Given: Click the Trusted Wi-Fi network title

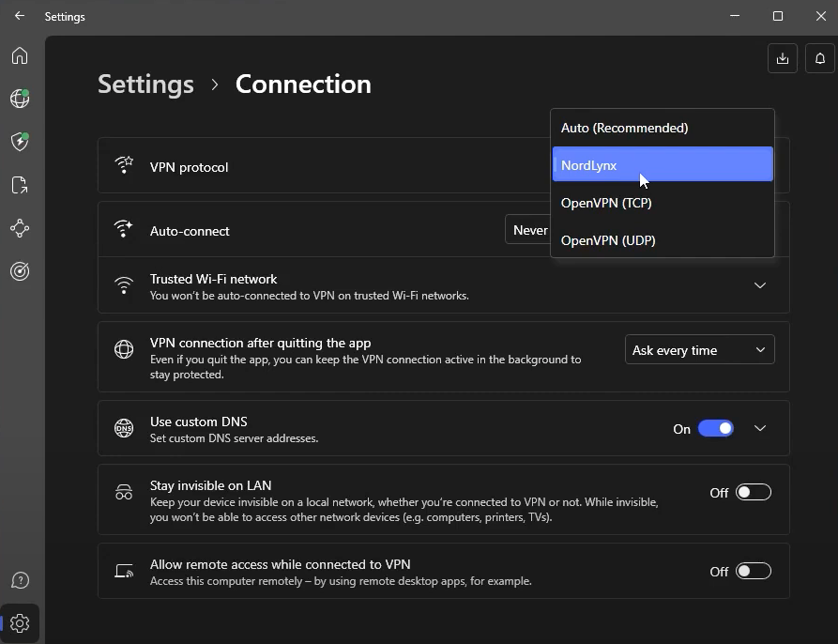Looking at the screenshot, I should 213,279.
